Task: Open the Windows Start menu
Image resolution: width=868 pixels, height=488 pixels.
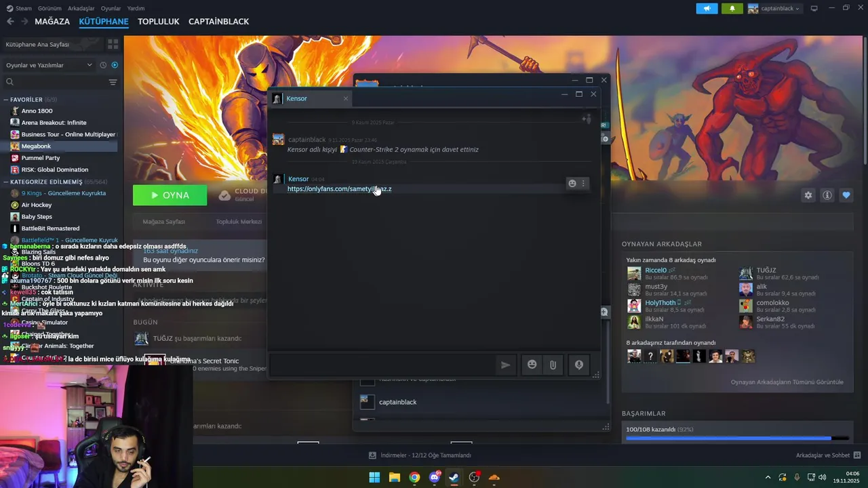Action: click(x=374, y=477)
